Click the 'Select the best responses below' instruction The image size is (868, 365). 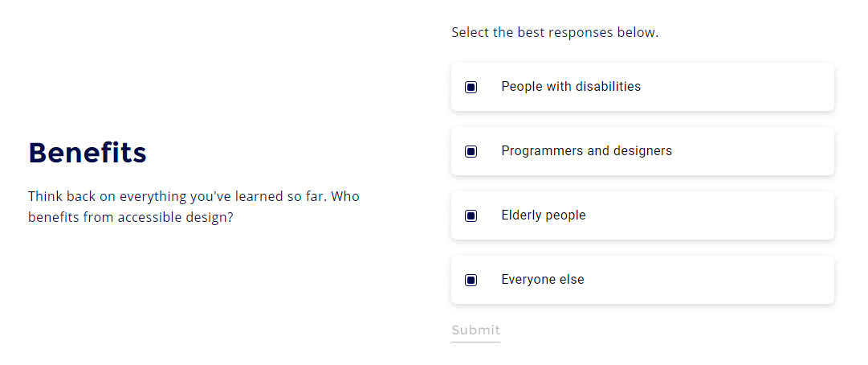pyautogui.click(x=554, y=33)
